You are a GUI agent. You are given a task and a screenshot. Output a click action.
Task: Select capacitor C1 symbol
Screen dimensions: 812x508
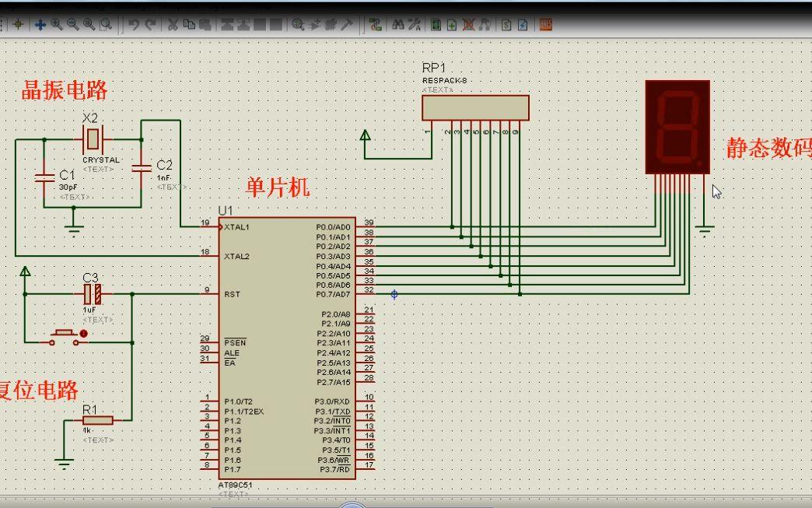(x=44, y=177)
